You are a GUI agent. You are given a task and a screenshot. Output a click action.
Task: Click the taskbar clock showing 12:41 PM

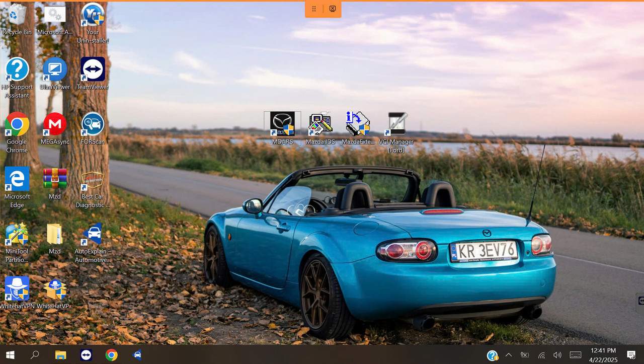pos(602,355)
